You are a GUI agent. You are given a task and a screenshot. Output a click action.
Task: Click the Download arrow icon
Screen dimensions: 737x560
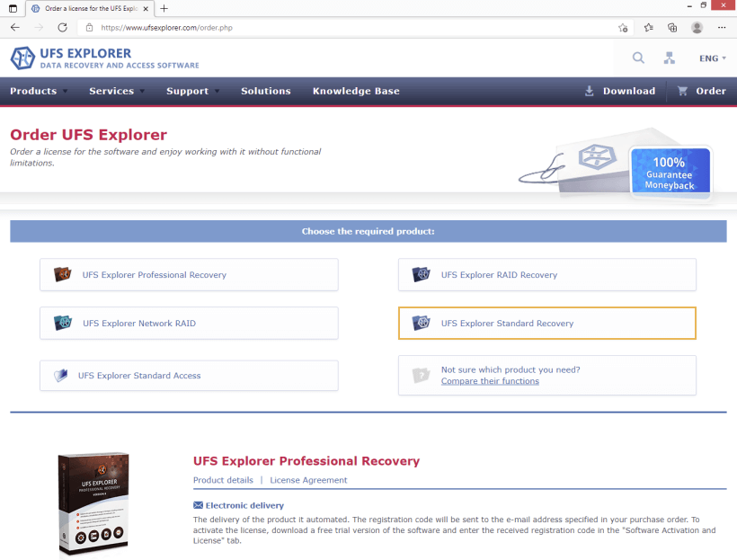[589, 91]
